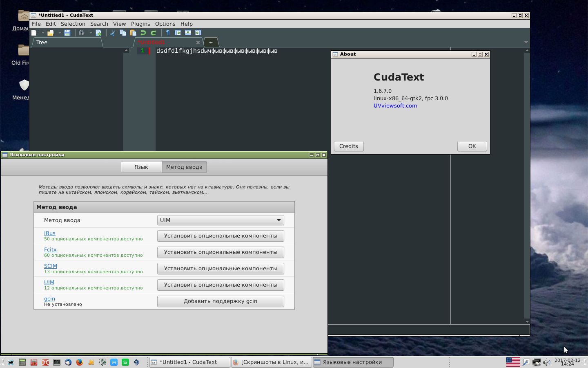
Task: Launch Firefox from the taskbar
Action: pyautogui.click(x=80, y=362)
